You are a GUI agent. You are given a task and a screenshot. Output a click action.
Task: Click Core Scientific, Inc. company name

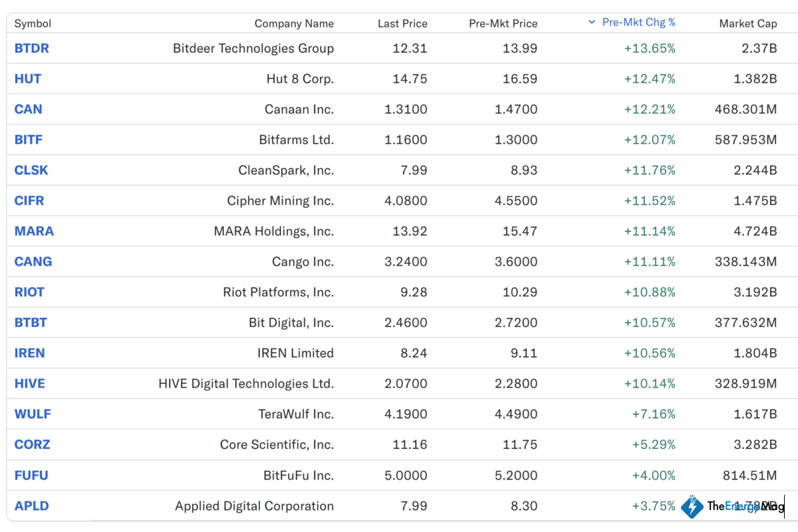[277, 445]
